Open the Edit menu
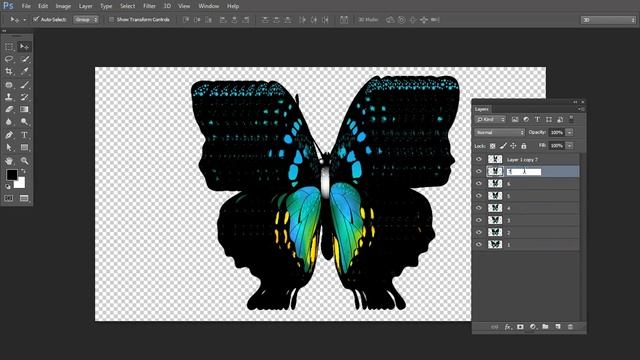 point(43,6)
